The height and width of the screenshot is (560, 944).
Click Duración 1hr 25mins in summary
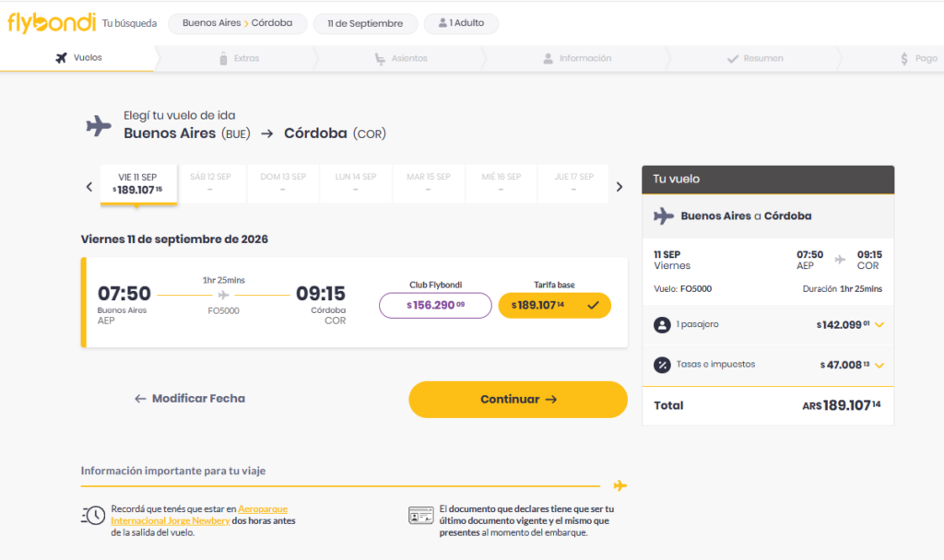click(x=843, y=288)
